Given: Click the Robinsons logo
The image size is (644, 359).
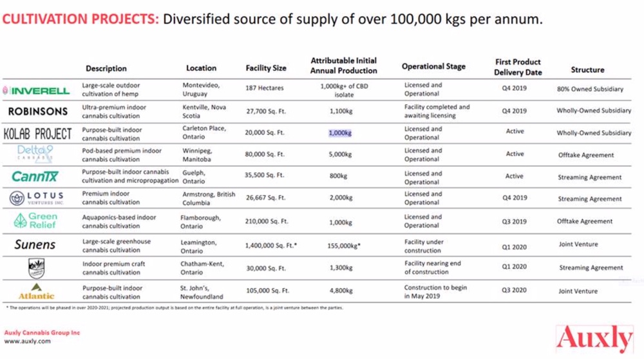Looking at the screenshot, I should point(38,112).
